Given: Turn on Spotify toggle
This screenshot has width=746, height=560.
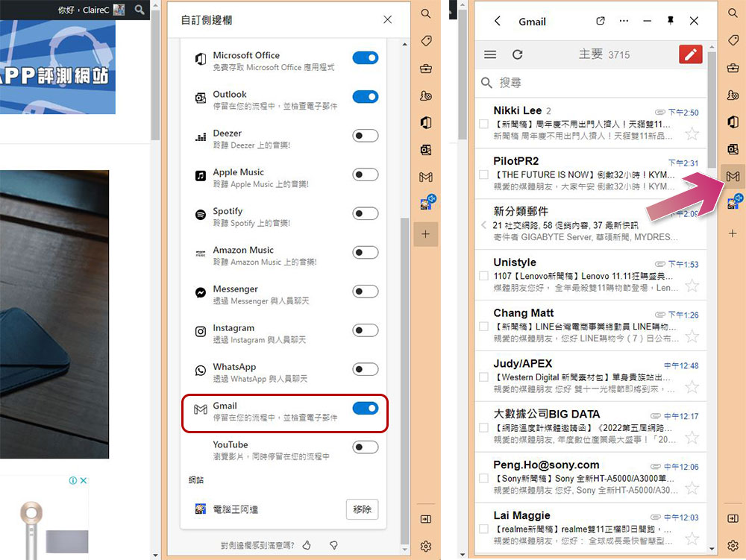Looking at the screenshot, I should tap(366, 214).
